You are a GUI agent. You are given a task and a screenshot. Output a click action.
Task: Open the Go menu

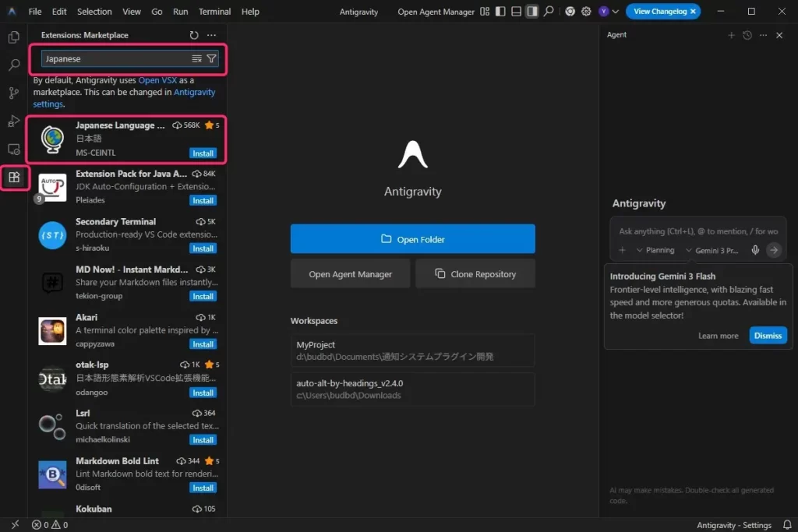click(157, 11)
